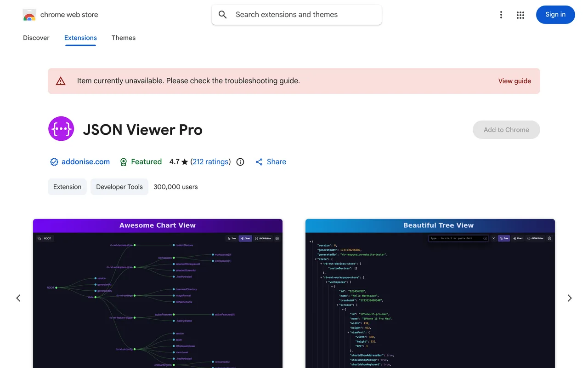Screen dimensions: 588x368
Task: Open the View guide link
Action: coord(514,81)
